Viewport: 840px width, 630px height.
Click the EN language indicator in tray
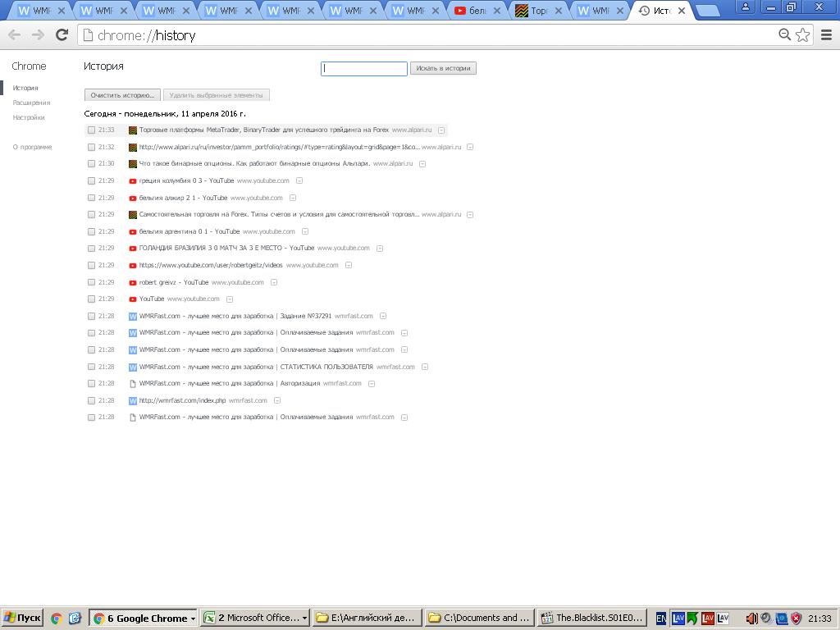(x=661, y=619)
